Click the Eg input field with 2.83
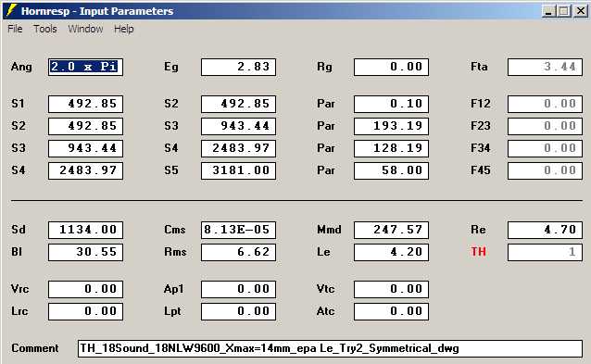 [238, 67]
